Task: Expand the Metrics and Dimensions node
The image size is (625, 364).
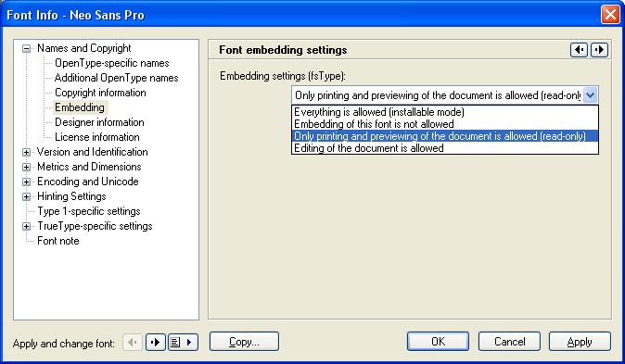Action: coord(26,167)
